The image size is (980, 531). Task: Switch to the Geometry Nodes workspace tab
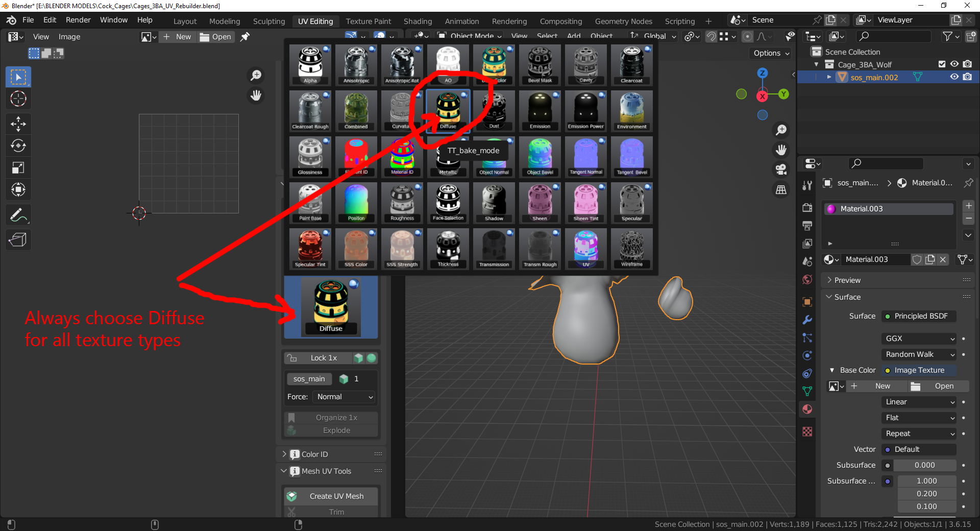coord(623,21)
